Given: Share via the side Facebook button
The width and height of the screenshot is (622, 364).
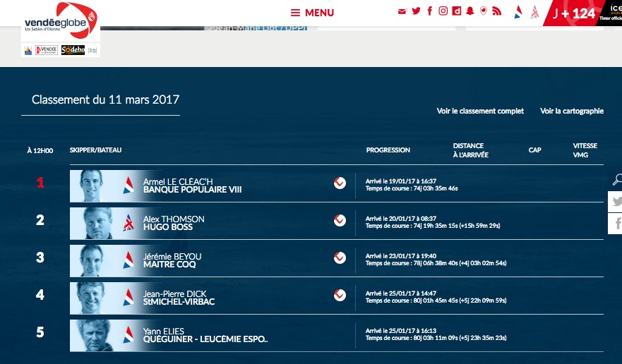Looking at the screenshot, I should 615,224.
